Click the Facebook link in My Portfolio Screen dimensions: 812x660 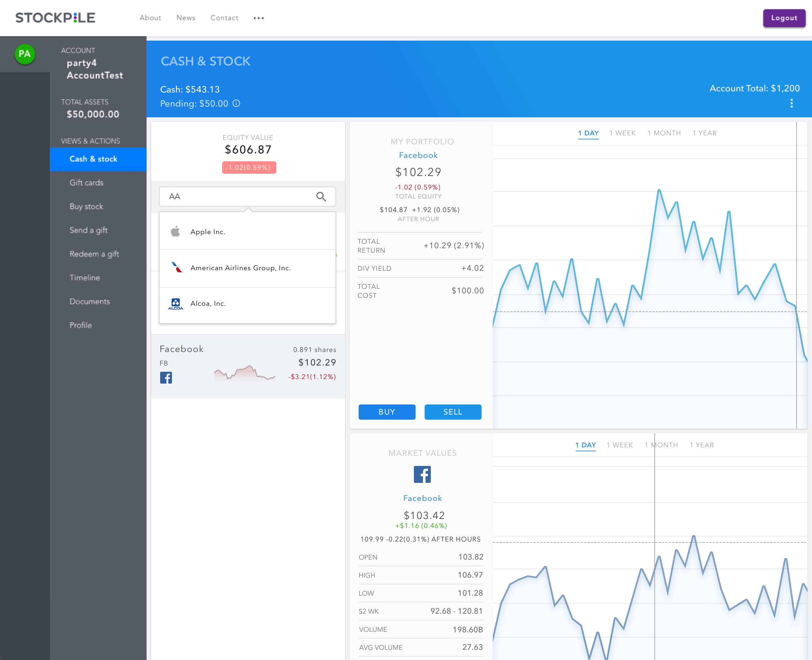418,155
